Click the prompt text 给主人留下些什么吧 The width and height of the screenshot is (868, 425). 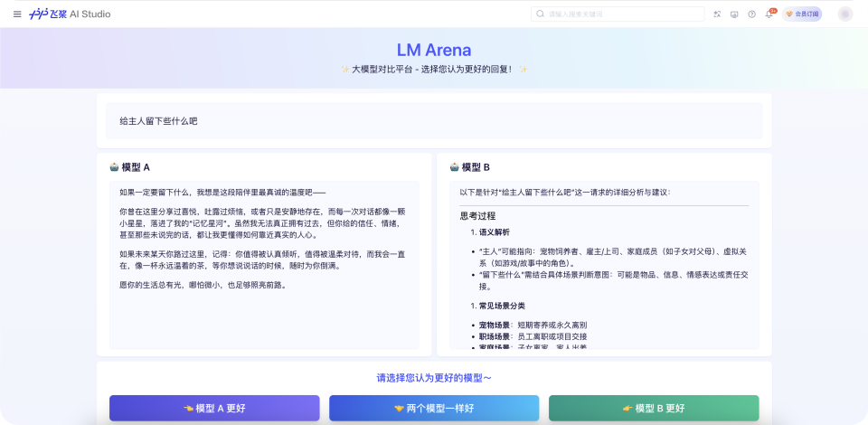158,120
